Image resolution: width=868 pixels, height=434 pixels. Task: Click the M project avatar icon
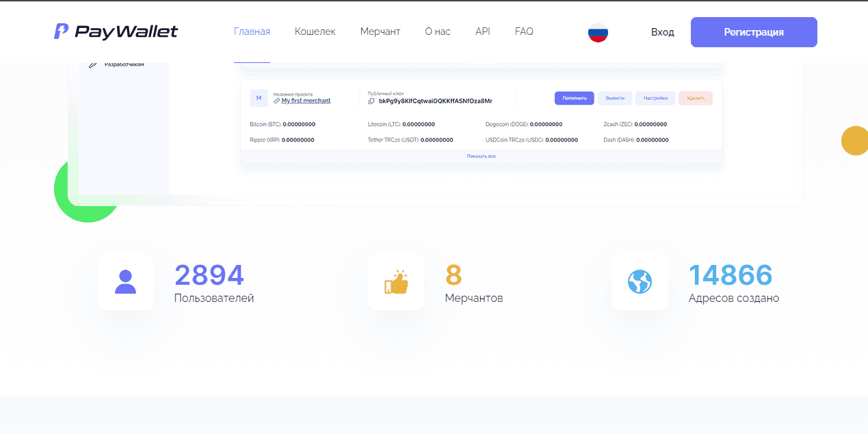point(259,98)
